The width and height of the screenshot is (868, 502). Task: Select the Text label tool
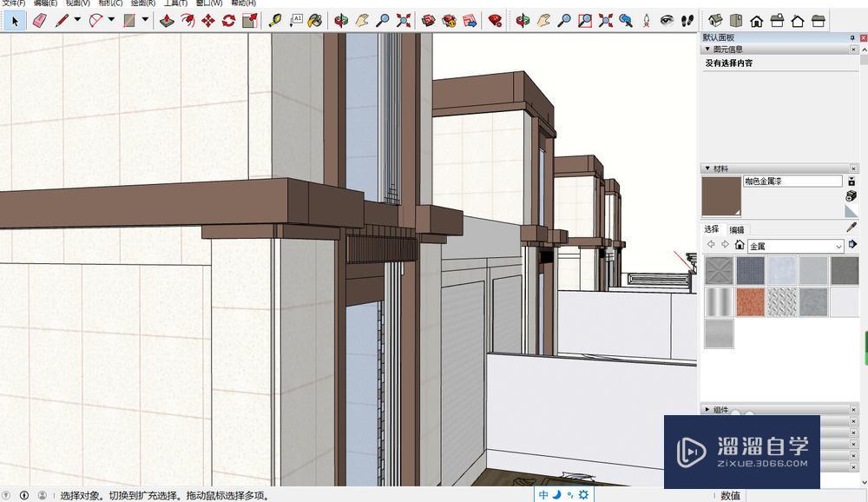pyautogui.click(x=296, y=21)
